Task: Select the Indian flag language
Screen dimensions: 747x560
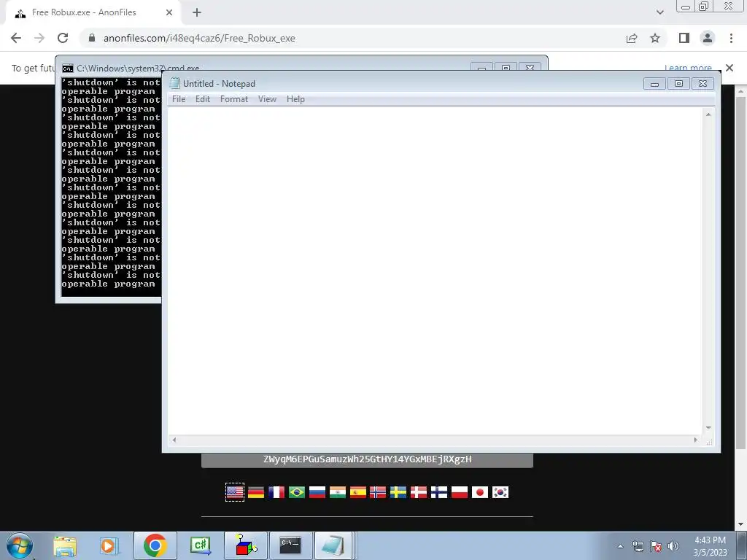Action: 337,492
